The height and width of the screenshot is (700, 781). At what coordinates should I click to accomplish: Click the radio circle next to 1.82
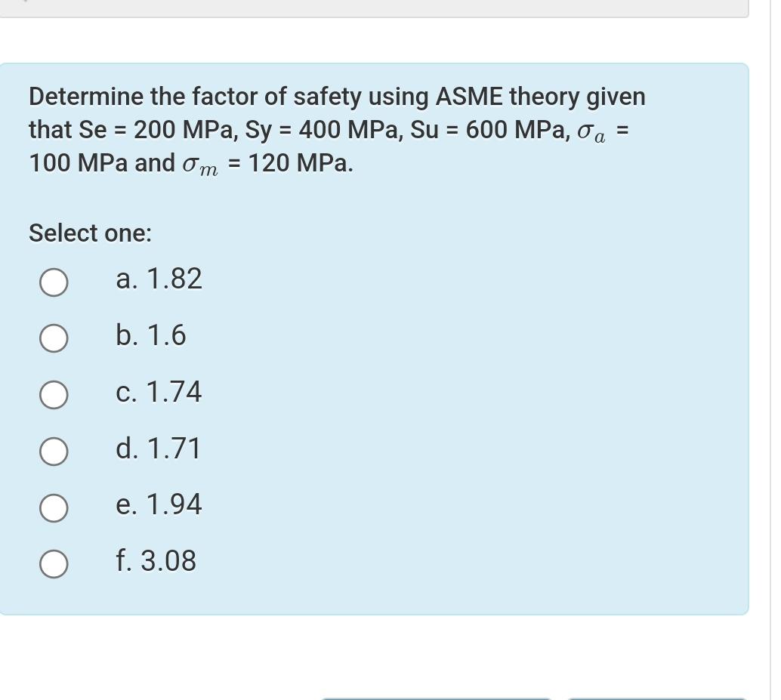coord(54,282)
